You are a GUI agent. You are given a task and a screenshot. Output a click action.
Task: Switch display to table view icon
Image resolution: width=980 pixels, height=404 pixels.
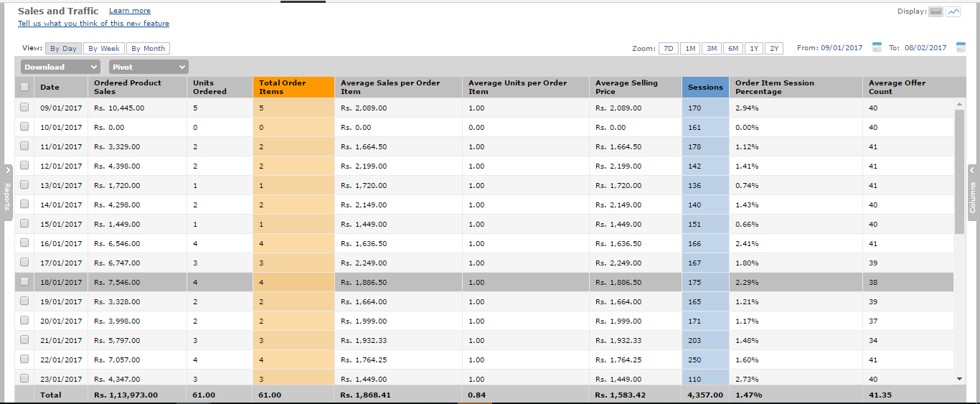pyautogui.click(x=936, y=11)
